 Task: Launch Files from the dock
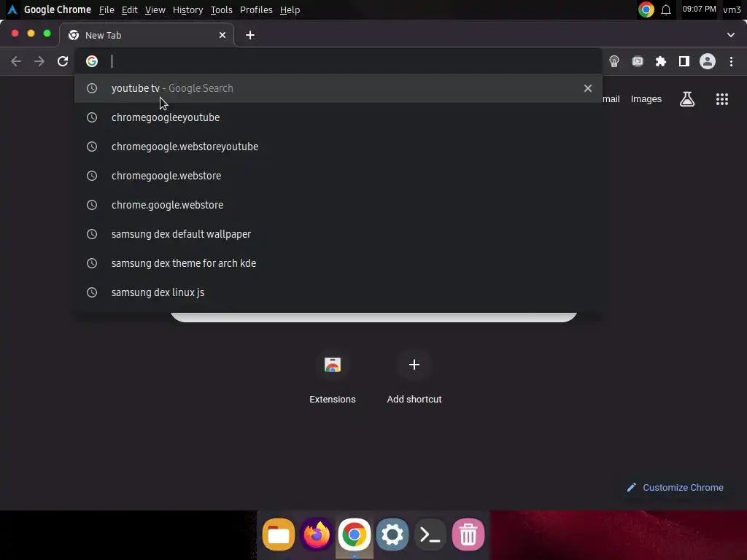(x=279, y=534)
